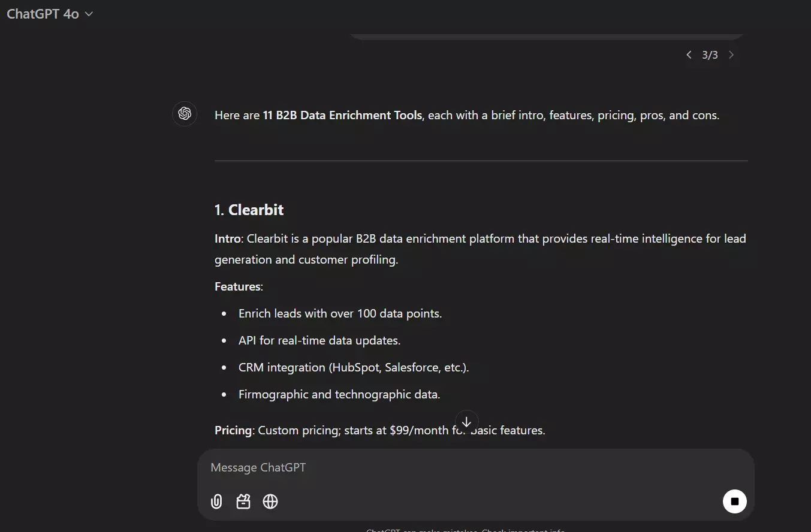Click the "Enrich leads with over 100 data points" bullet
The image size is (811, 532).
click(x=340, y=313)
